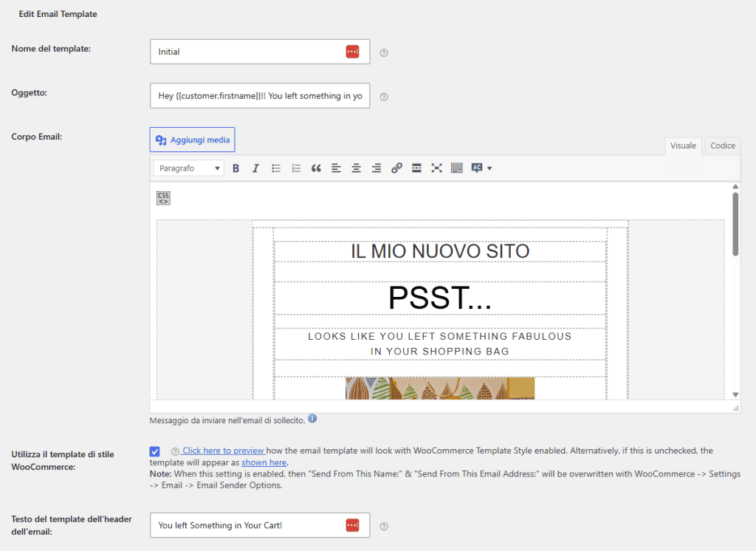
Task: Align text left in editor
Action: click(x=336, y=168)
